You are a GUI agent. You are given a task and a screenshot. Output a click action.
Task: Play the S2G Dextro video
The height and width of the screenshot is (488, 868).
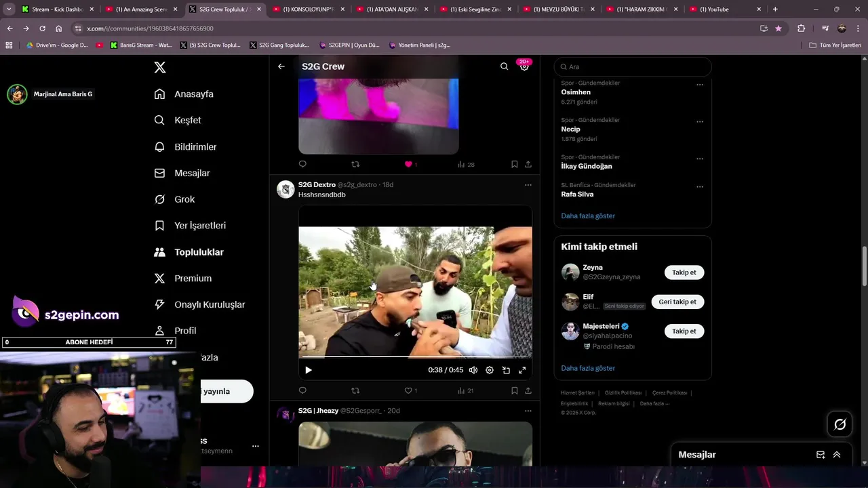point(309,370)
